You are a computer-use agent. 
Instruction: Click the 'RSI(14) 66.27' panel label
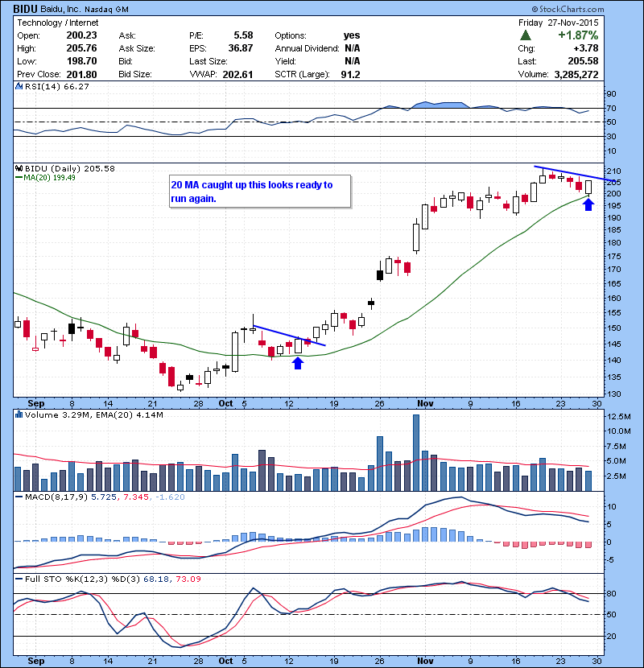(56, 86)
